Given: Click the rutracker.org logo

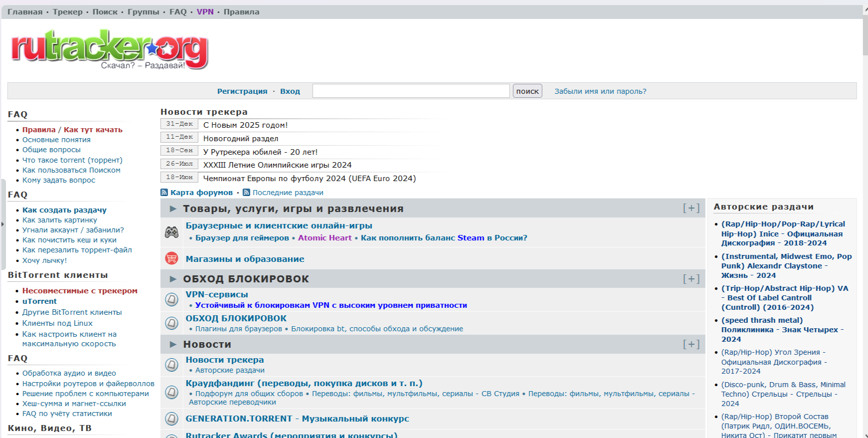Looking at the screenshot, I should tap(110, 49).
